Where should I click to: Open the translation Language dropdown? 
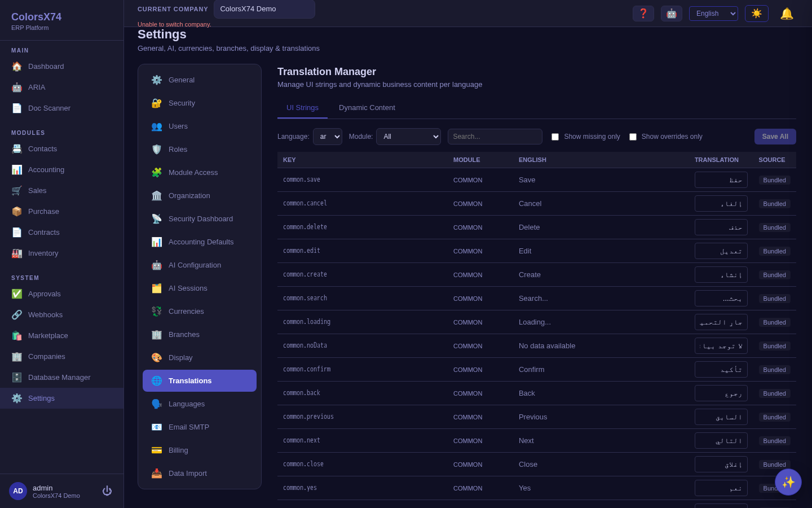[328, 137]
